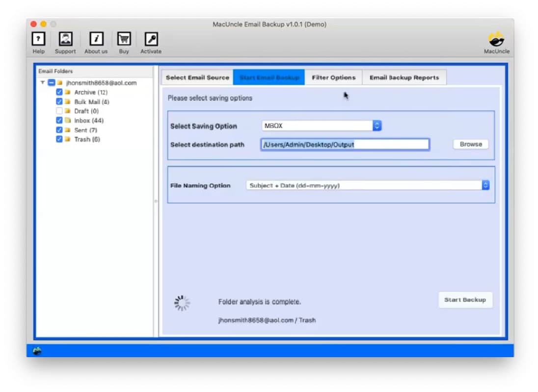Open the Help section via the question mark icon

[38, 38]
